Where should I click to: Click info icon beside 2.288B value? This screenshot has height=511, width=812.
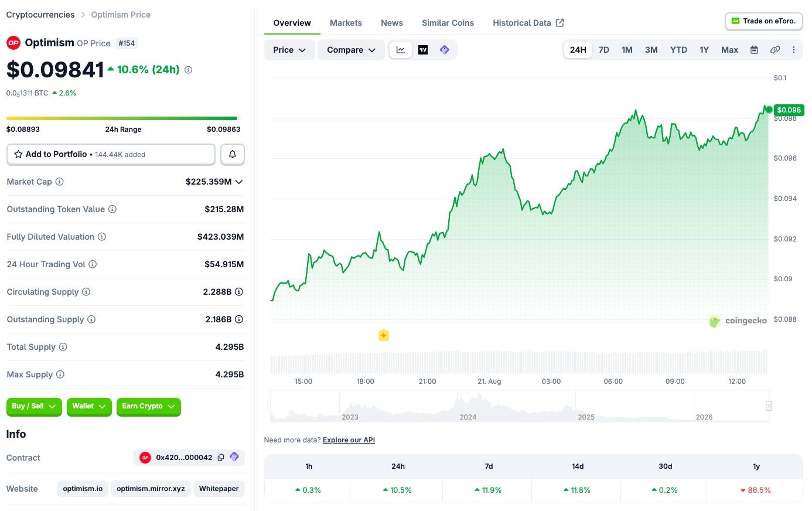(x=239, y=292)
